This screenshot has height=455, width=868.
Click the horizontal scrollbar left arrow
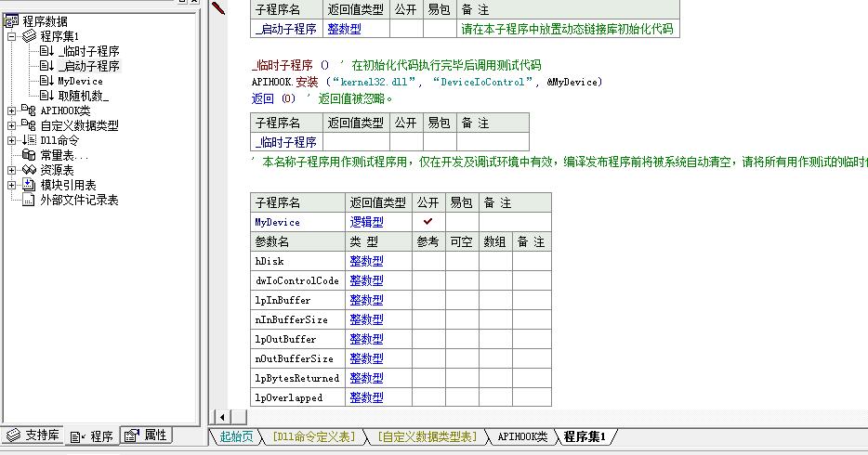222,418
